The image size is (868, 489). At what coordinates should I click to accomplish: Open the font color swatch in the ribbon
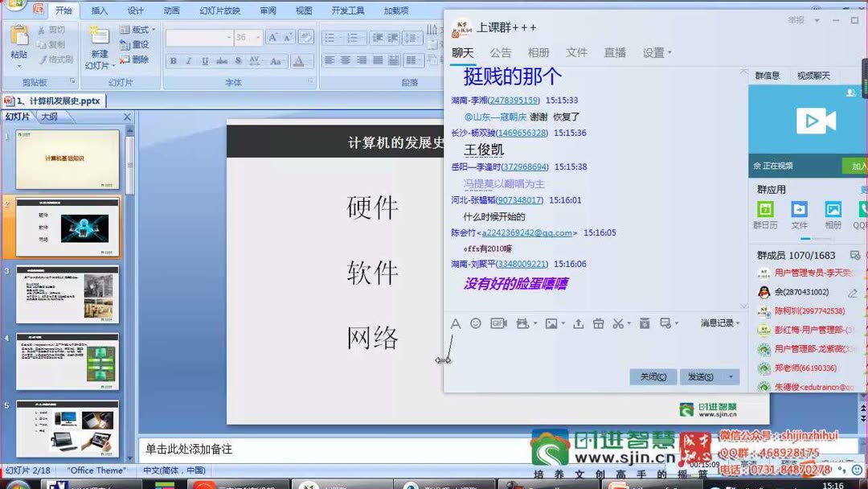(299, 61)
